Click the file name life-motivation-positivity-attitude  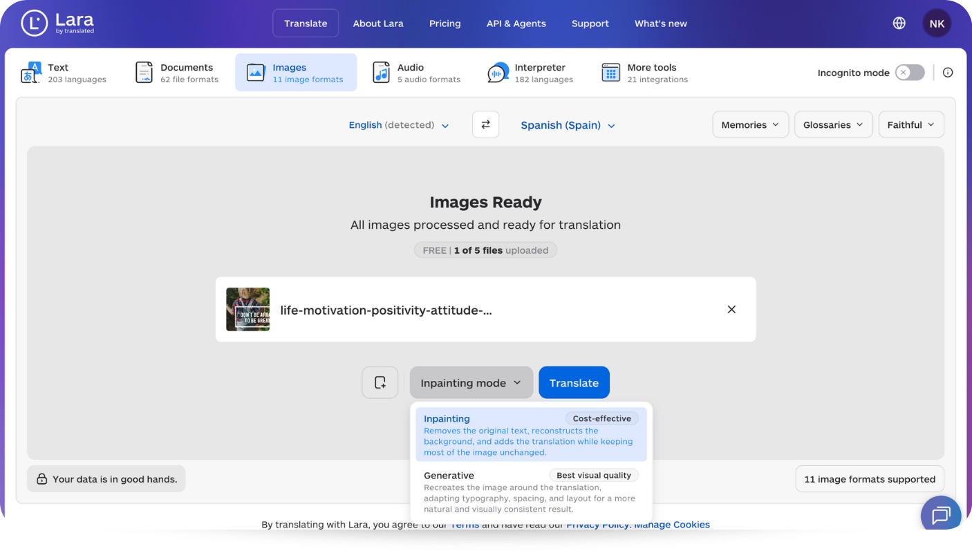click(386, 310)
